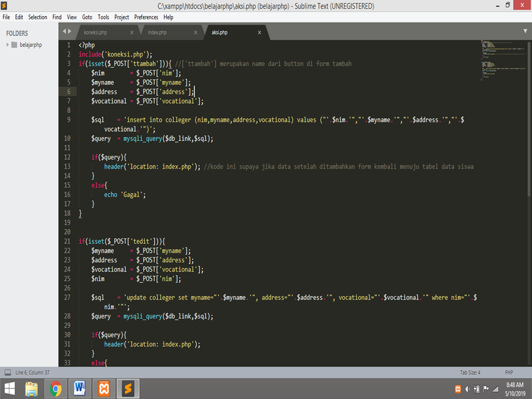This screenshot has width=532, height=399.
Task: Open File Explorer from the taskbar
Action: (x=32, y=388)
